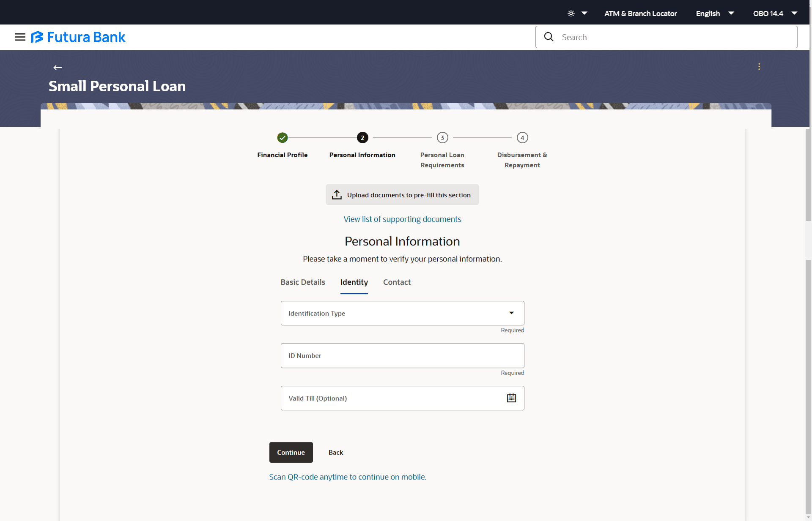Image resolution: width=812 pixels, height=521 pixels.
Task: Switch to the Contact tab
Action: [397, 282]
